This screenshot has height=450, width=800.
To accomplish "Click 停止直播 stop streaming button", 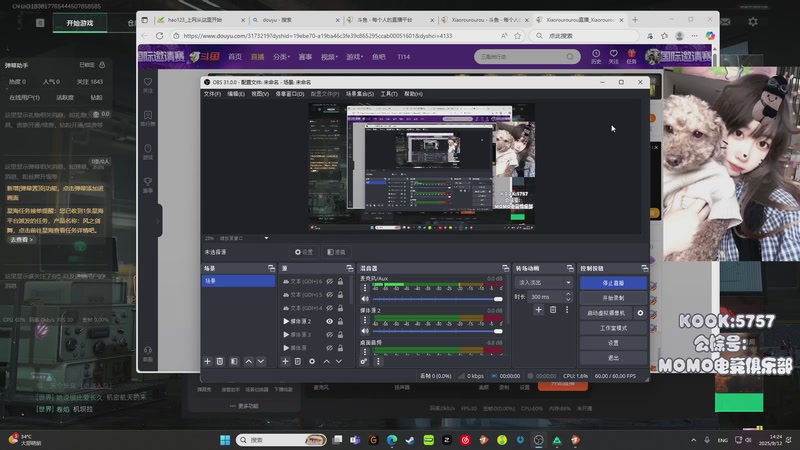I will coord(613,283).
